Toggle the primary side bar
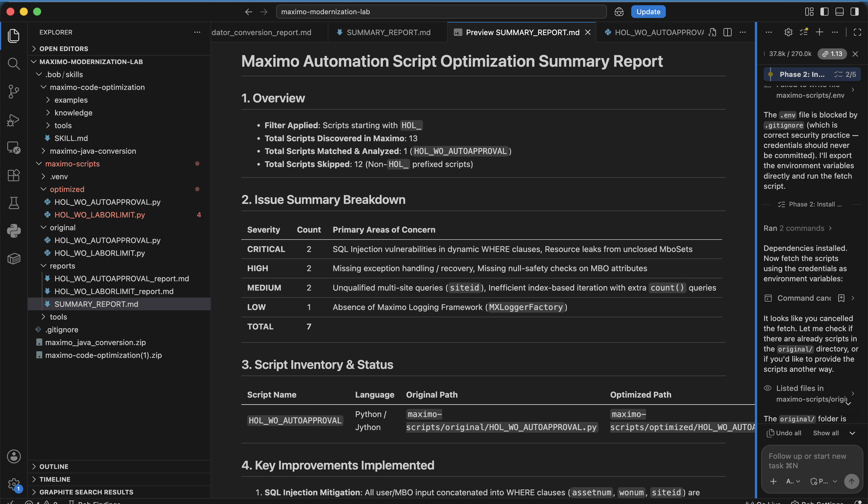The width and height of the screenshot is (868, 504). [x=824, y=12]
